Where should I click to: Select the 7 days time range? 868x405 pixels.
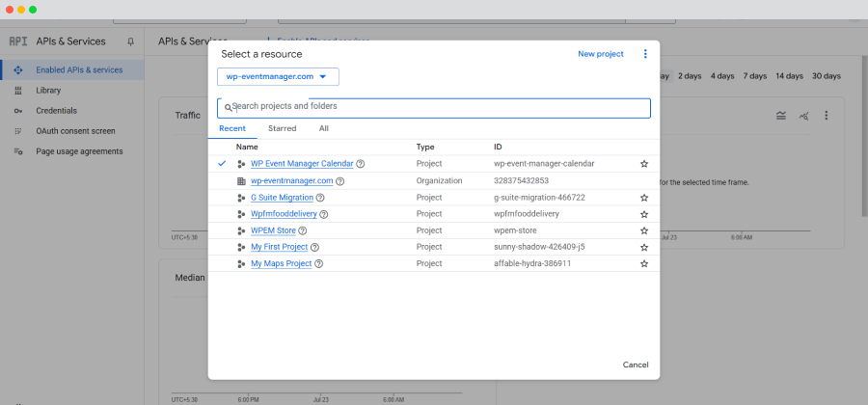pyautogui.click(x=755, y=76)
